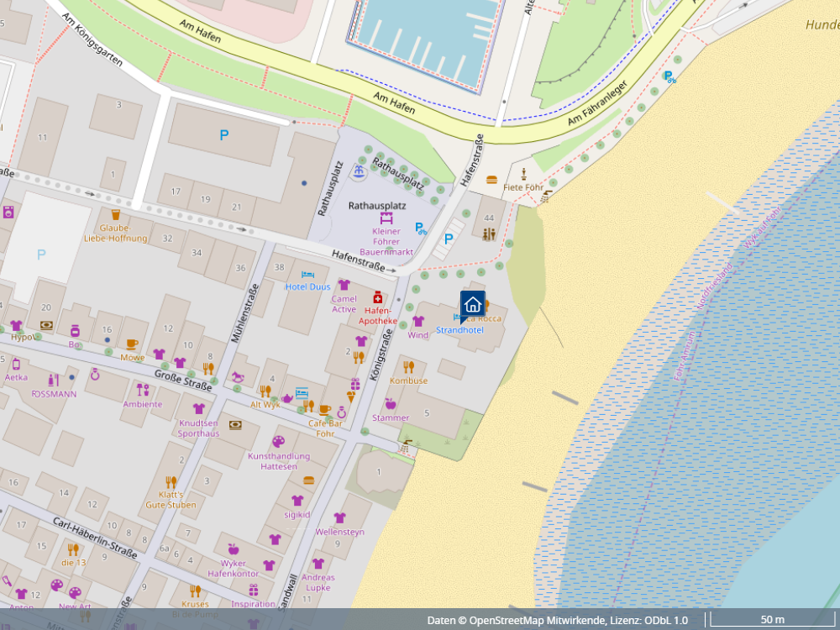Image resolution: width=840 pixels, height=630 pixels.
Task: Select the Wyker Hafenkontor apple icon
Action: click(233, 549)
